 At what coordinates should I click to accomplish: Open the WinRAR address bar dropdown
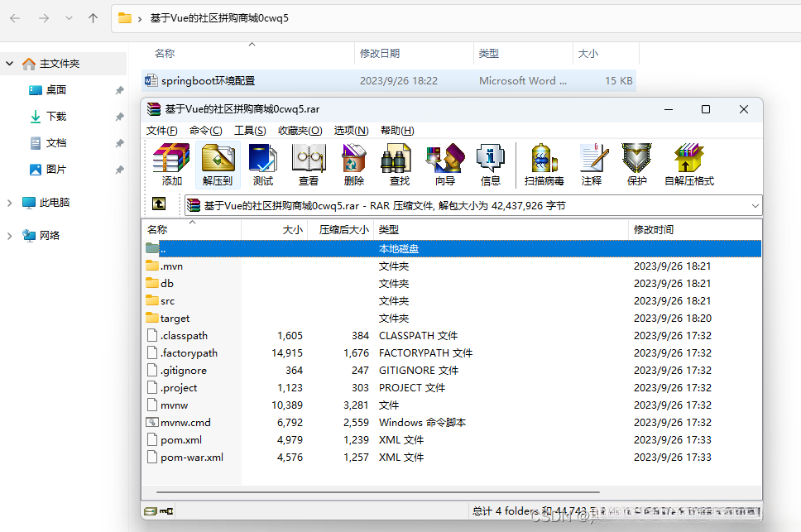click(x=755, y=206)
